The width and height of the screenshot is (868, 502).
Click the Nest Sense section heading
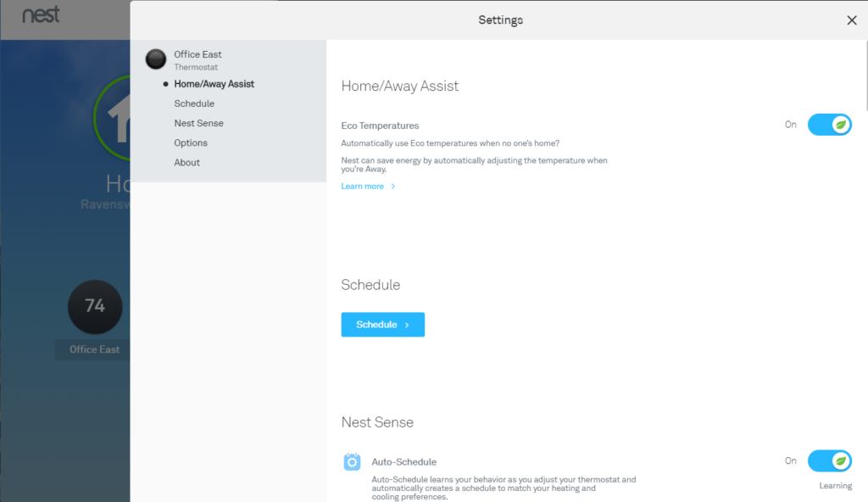click(x=377, y=422)
